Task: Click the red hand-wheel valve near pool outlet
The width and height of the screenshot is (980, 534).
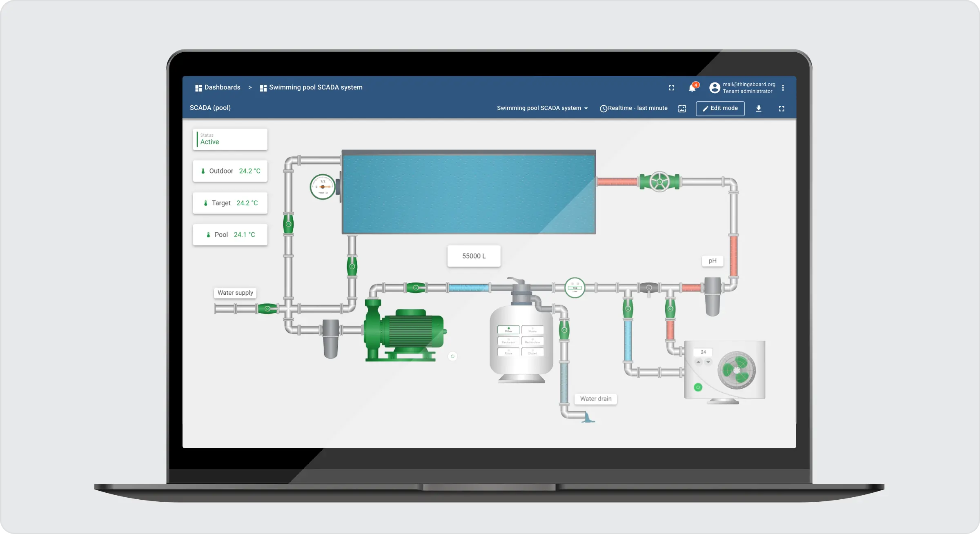Action: click(x=659, y=182)
